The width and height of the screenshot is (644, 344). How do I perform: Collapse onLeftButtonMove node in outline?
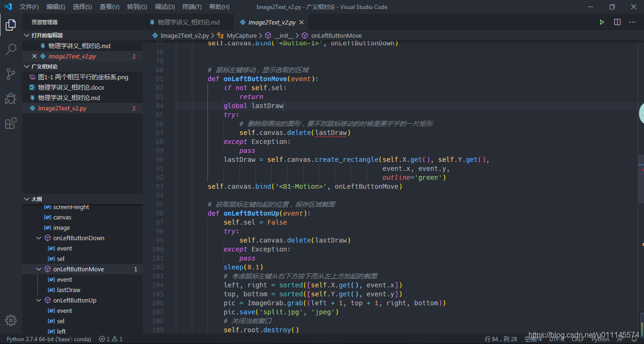pos(39,269)
